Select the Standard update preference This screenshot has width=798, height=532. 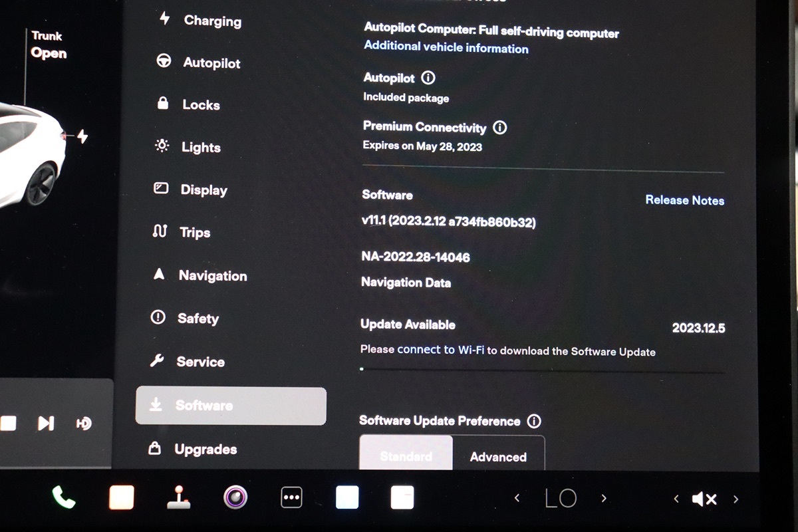(x=406, y=456)
